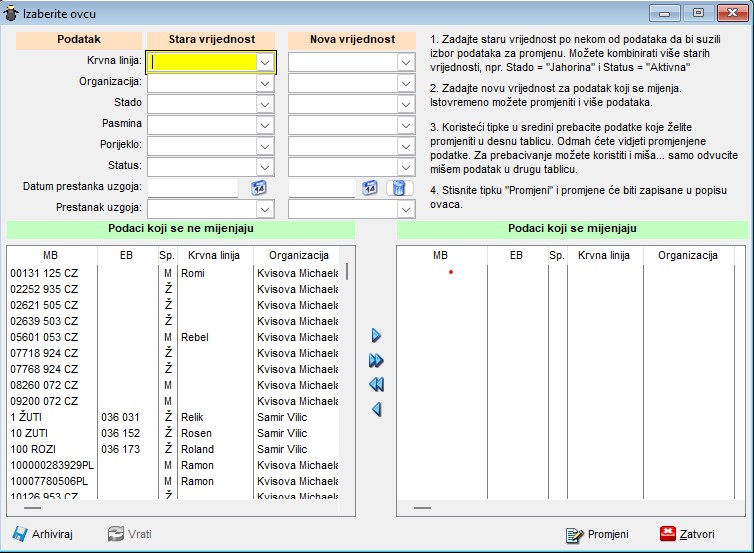Click Krvna linija column header in left table

(213, 255)
